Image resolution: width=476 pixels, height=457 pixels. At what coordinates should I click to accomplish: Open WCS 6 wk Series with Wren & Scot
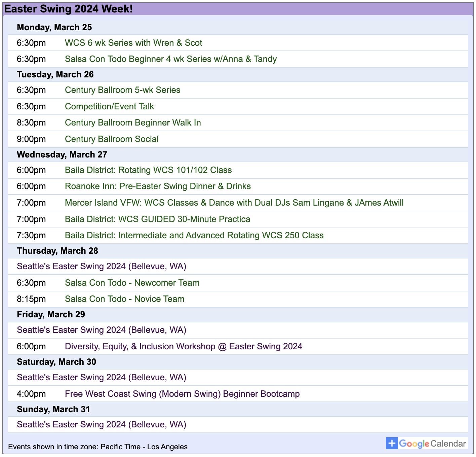[x=133, y=43]
